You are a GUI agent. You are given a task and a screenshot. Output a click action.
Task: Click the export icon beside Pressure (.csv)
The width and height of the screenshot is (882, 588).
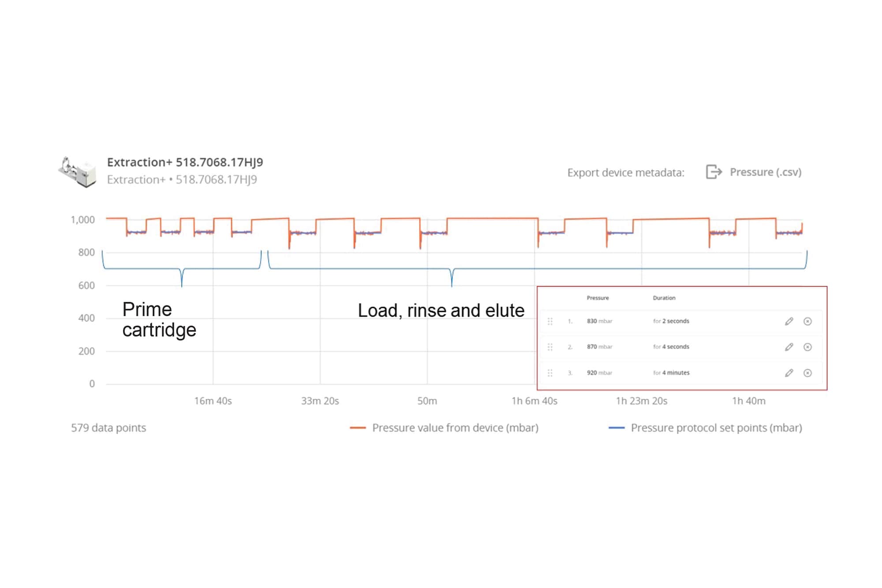714,172
